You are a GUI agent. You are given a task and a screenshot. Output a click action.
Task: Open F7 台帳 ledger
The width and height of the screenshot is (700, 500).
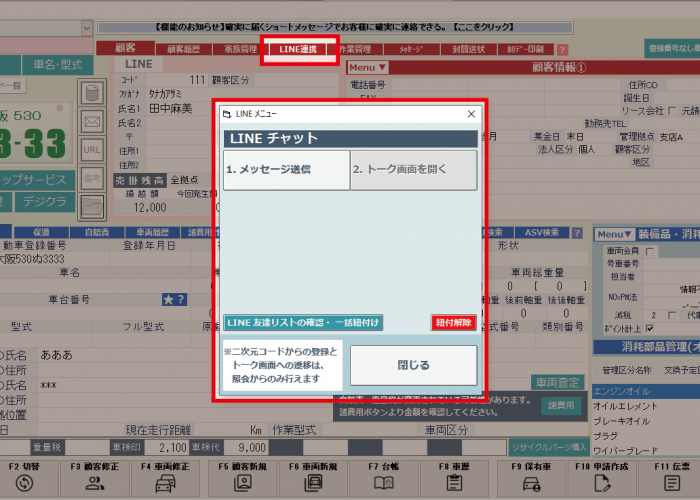(x=383, y=478)
